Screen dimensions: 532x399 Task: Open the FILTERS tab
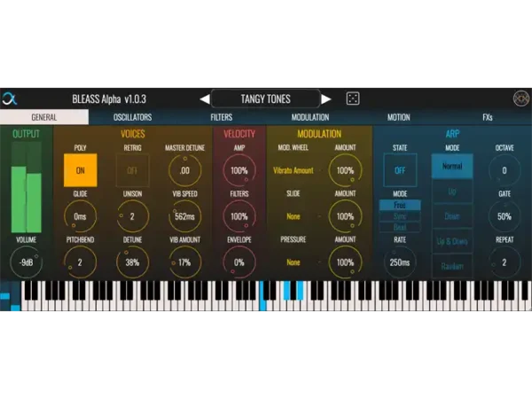(221, 117)
